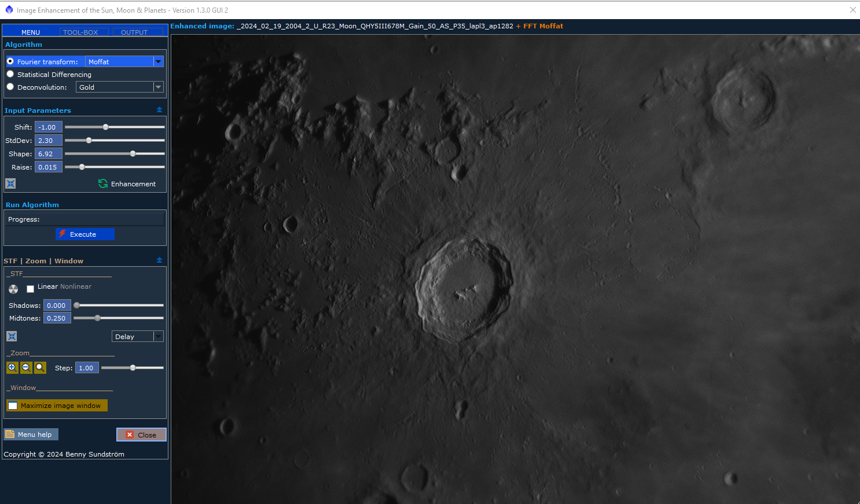The height and width of the screenshot is (504, 860).
Task: Select the Statistical Differencing algorithm
Action: [x=10, y=74]
